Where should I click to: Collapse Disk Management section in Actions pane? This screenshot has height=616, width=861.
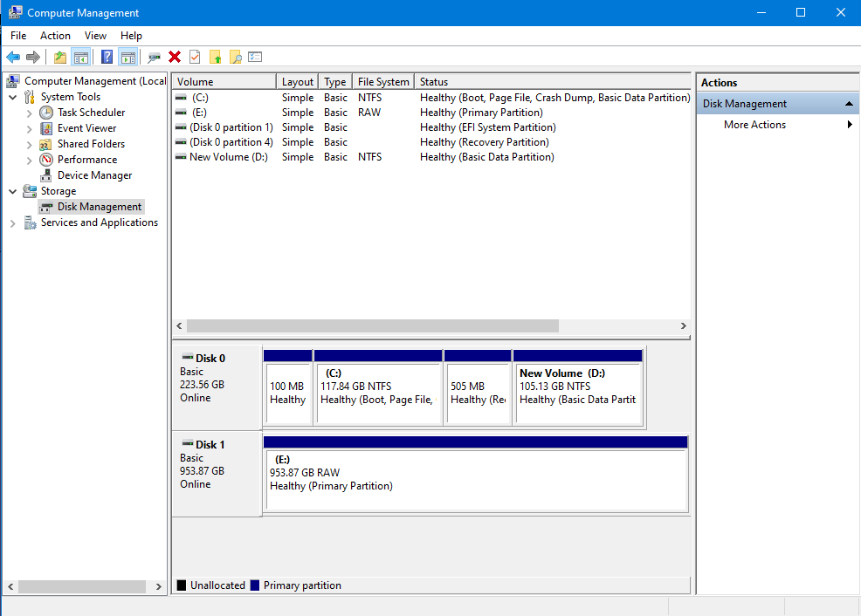tap(847, 104)
